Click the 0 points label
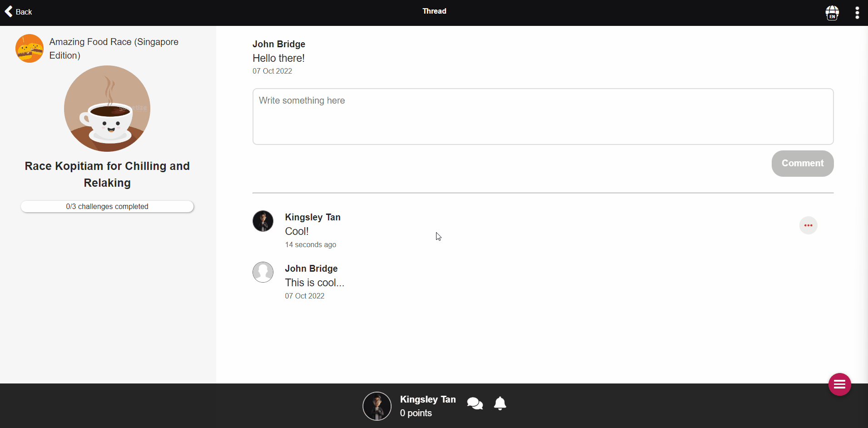The image size is (868, 428). coord(416,413)
